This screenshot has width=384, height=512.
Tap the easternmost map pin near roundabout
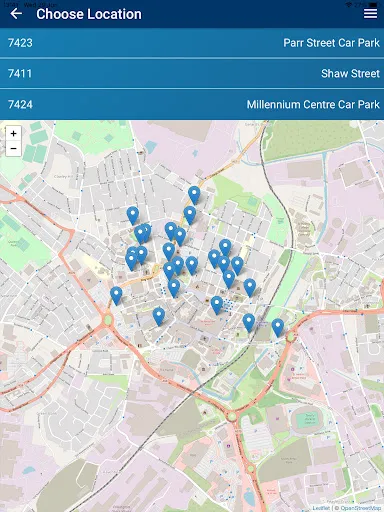pos(278,327)
